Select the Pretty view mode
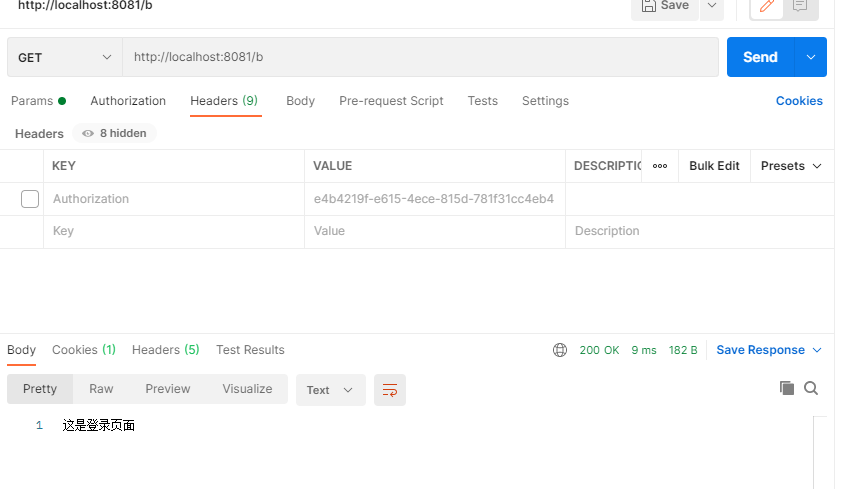The width and height of the screenshot is (849, 489). click(40, 389)
